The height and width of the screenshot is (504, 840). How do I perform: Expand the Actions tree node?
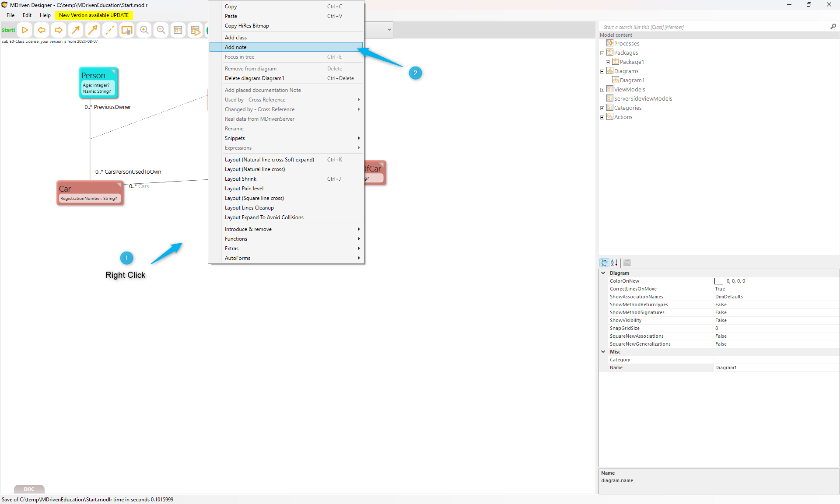(x=602, y=117)
